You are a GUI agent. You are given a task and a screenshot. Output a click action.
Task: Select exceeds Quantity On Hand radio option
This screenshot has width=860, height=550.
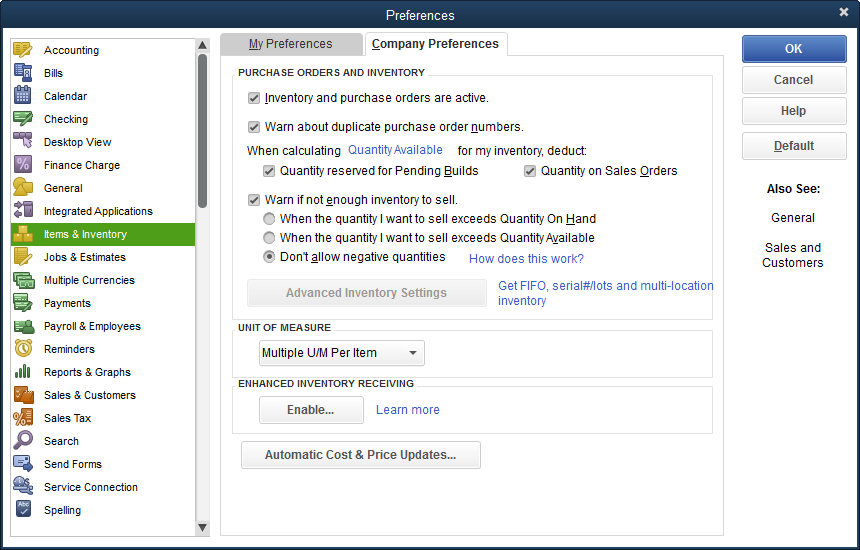269,219
